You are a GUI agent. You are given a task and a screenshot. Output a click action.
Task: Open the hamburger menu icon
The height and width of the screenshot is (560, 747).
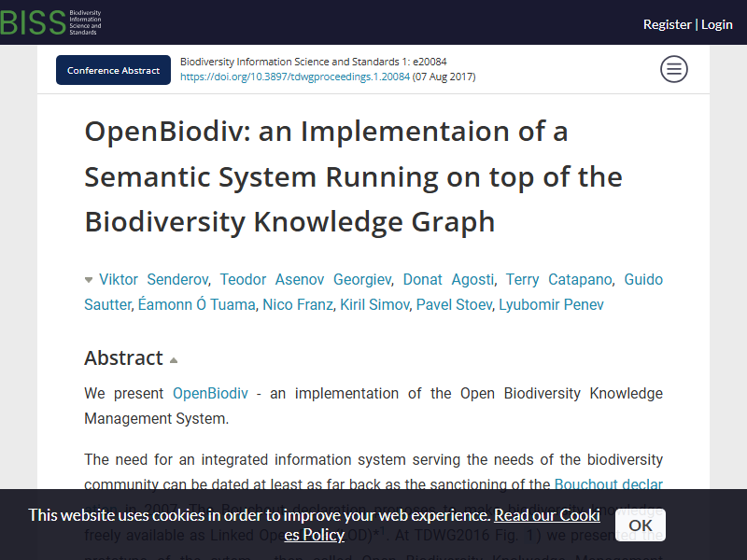point(673,69)
